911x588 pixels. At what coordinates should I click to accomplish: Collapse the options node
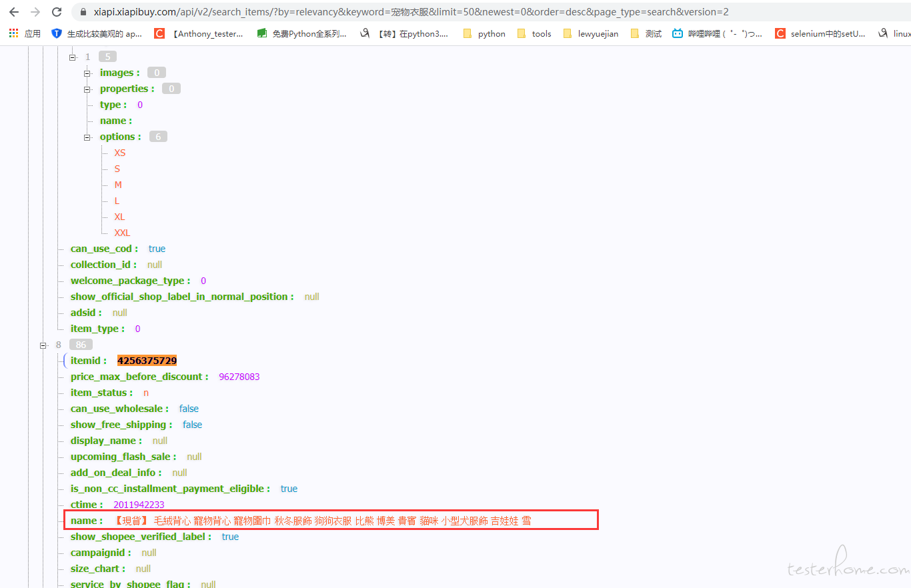87,137
